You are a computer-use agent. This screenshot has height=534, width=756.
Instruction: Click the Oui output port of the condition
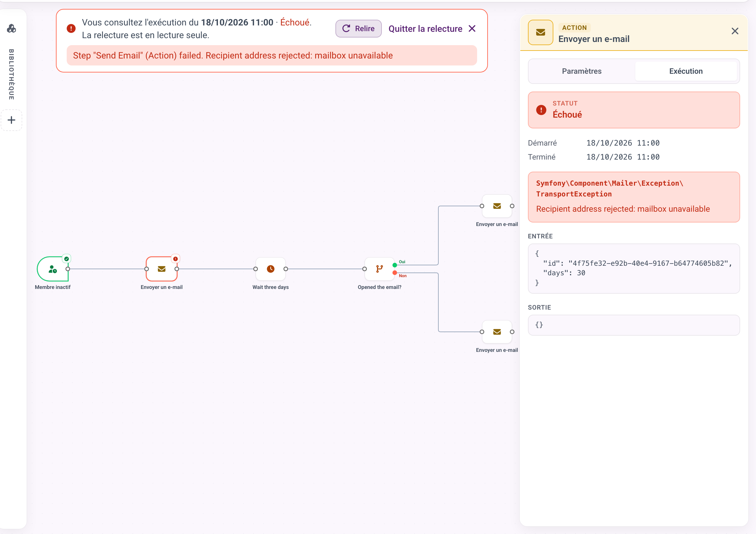click(395, 265)
